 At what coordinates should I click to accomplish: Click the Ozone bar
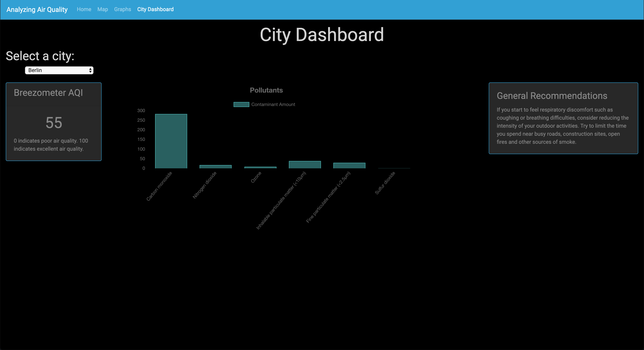click(260, 168)
